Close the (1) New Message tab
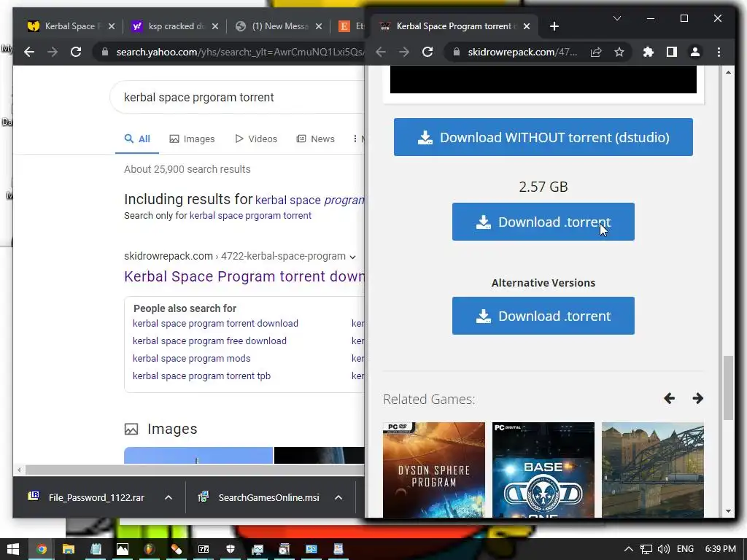 (x=319, y=26)
